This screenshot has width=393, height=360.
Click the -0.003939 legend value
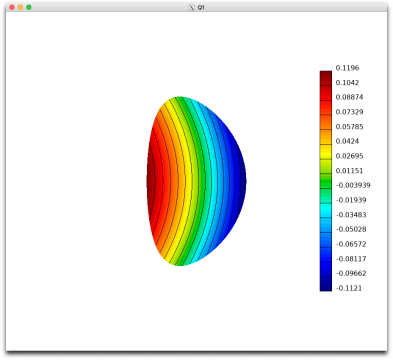point(353,185)
